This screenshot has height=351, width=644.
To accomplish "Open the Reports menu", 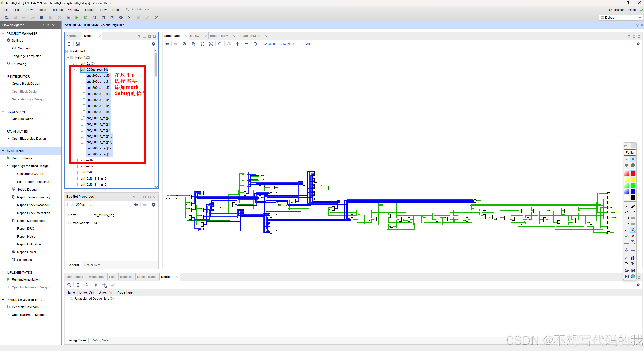I will click(x=57, y=10).
